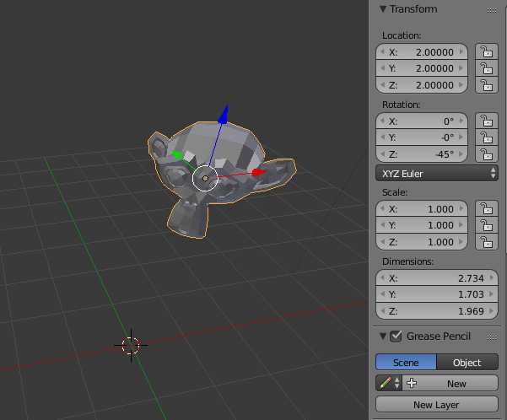Click the Location X field
Screen dimensions: 507x420
422,51
